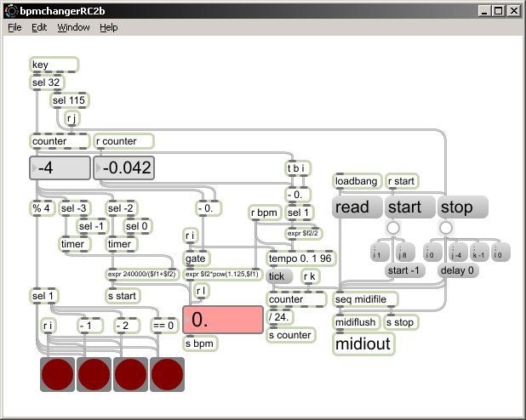Open the Window menu
526x420 pixels.
tap(73, 27)
